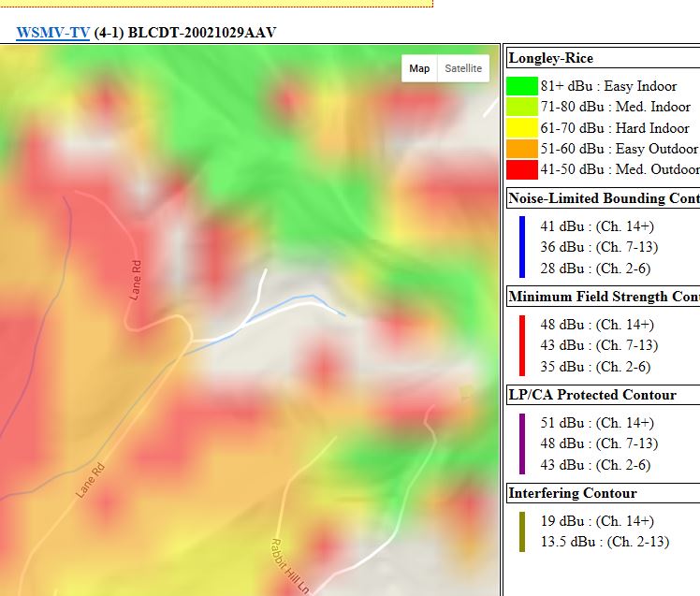Click the olive Interfering Contour line marker

tap(522, 531)
